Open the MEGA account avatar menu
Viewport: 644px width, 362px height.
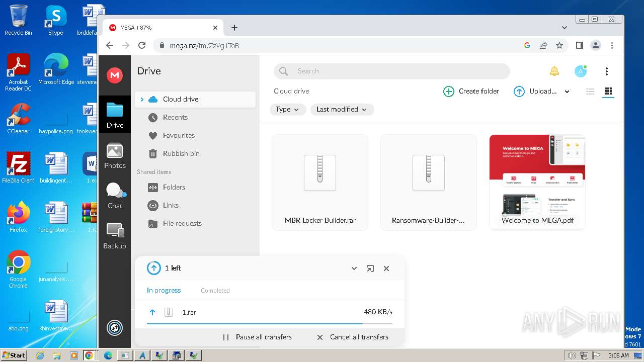click(580, 71)
